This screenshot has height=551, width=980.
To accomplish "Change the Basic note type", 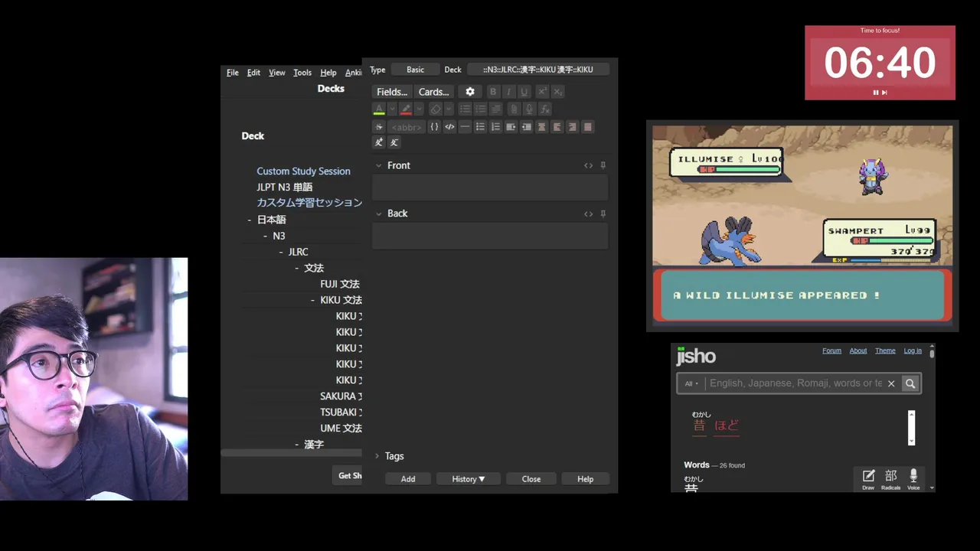I will point(415,70).
